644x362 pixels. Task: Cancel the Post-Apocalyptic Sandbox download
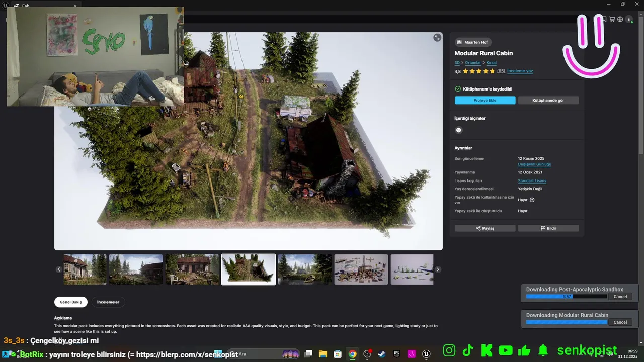[620, 297]
